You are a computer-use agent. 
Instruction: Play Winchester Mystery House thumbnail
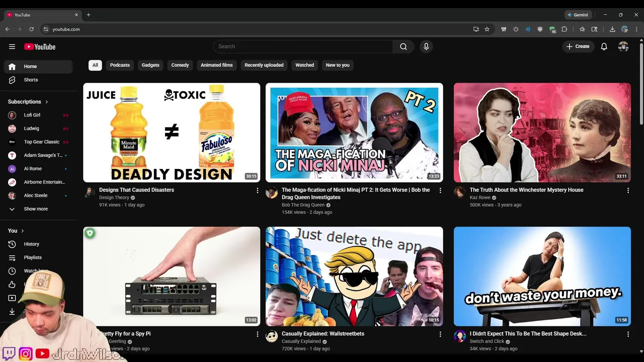coord(542,133)
